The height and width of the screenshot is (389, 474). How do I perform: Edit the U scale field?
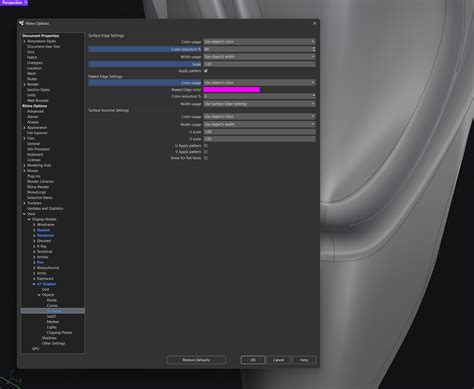point(259,132)
